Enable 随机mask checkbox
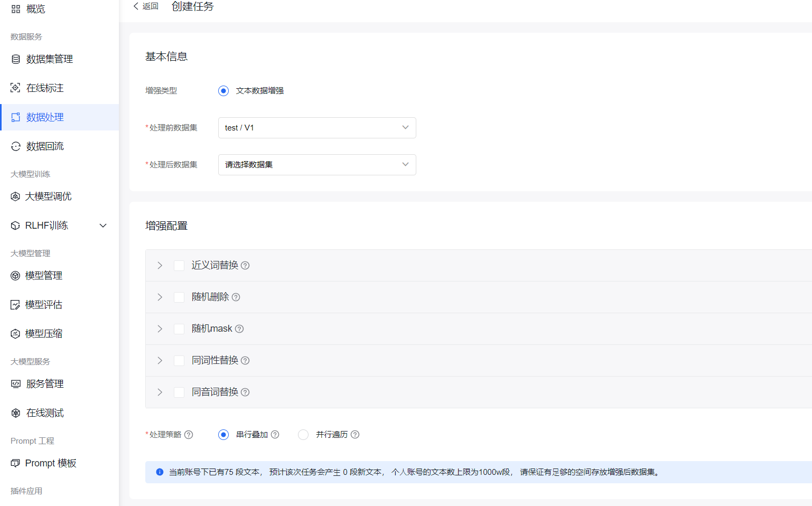 [x=179, y=329]
